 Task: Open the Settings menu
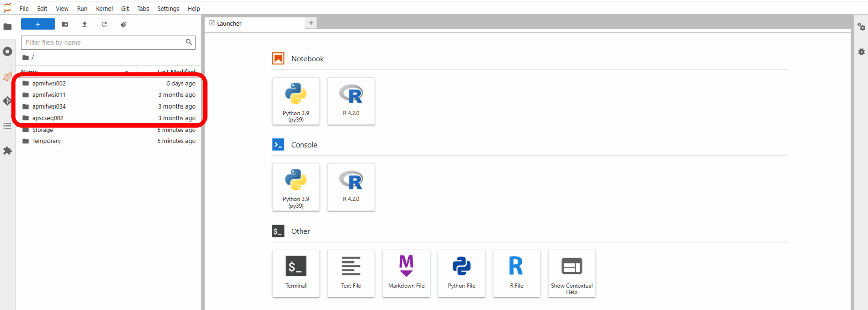(x=168, y=8)
